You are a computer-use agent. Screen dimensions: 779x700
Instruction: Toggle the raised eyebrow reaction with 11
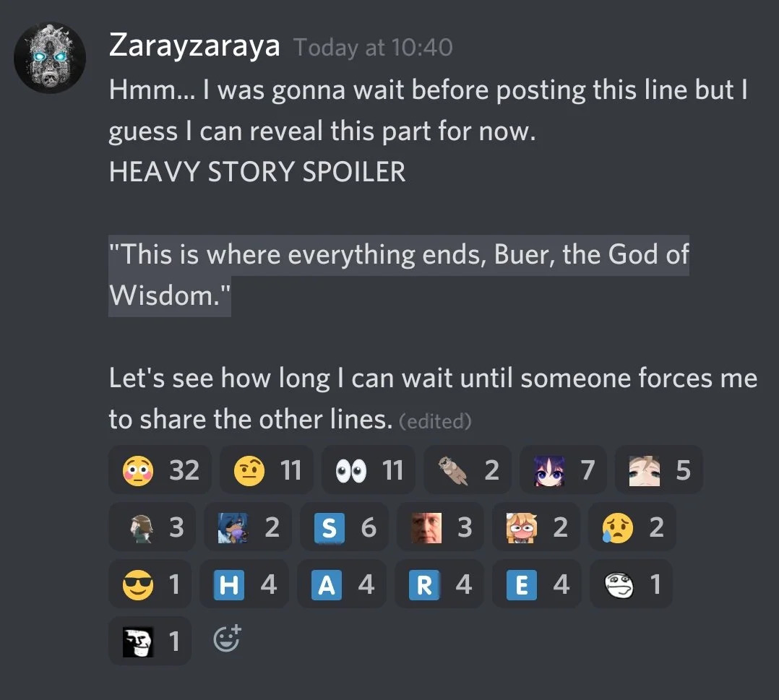click(x=266, y=470)
